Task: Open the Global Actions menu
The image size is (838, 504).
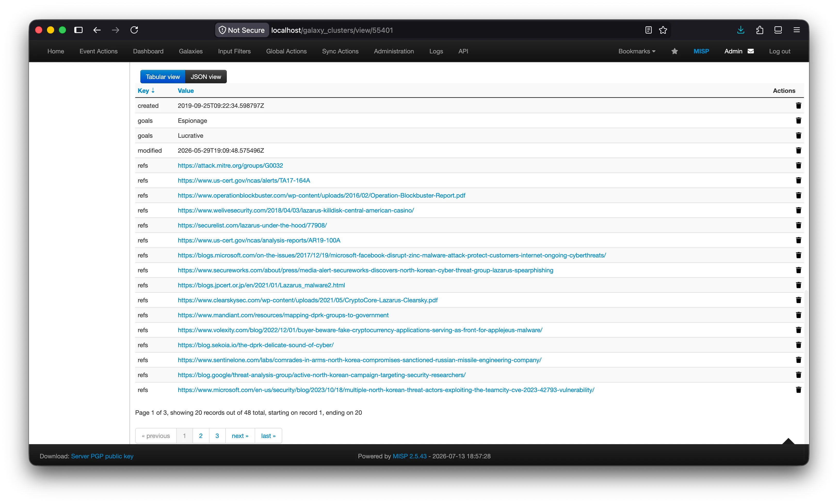Action: 286,51
